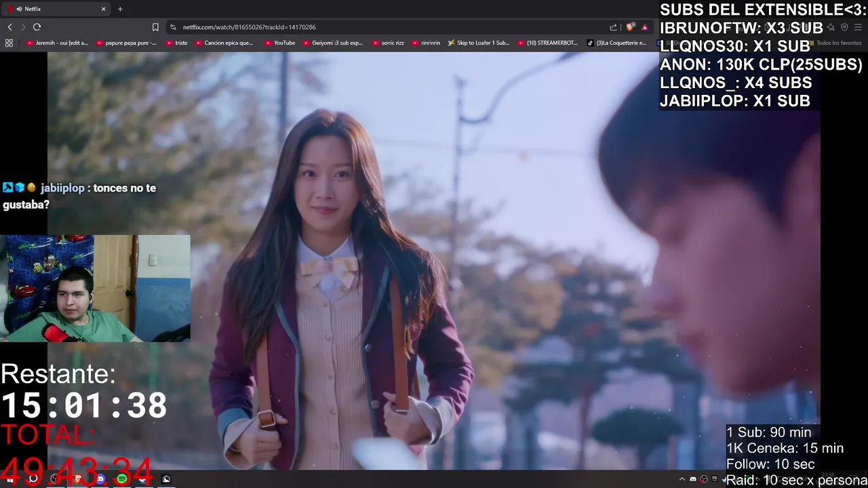This screenshot has height=488, width=868.
Task: Open the white house-shaped taskbar app icon
Action: pos(166,479)
